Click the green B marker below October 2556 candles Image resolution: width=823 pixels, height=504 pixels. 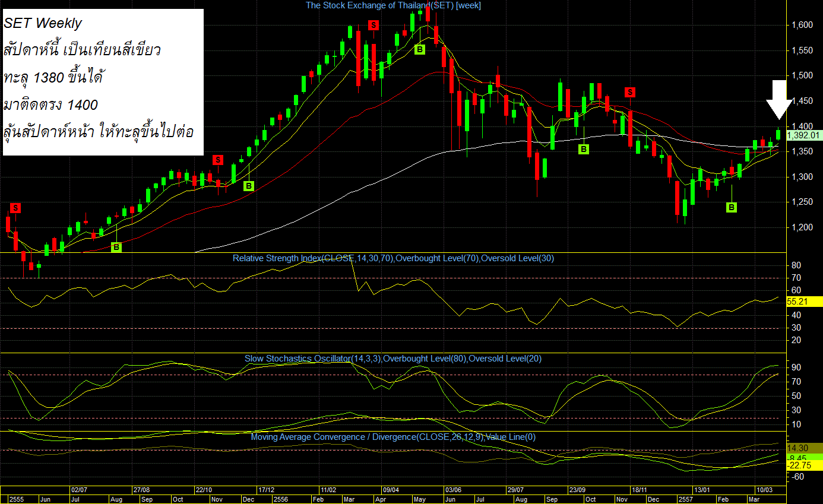584,149
